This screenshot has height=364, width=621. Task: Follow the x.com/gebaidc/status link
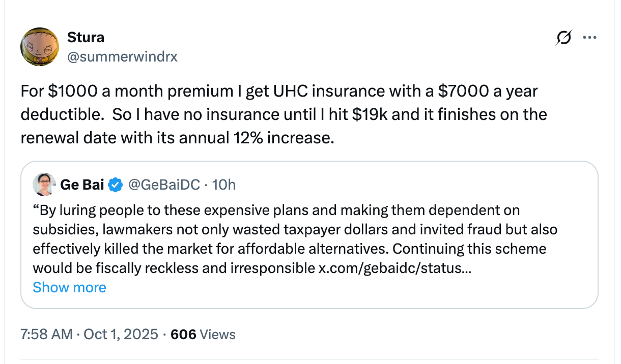[x=394, y=268]
